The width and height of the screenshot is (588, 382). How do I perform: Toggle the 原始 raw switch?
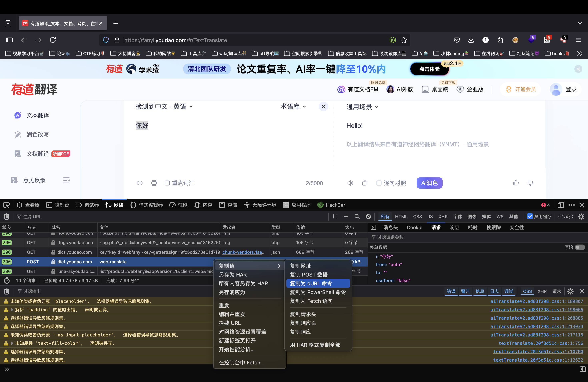pos(580,247)
